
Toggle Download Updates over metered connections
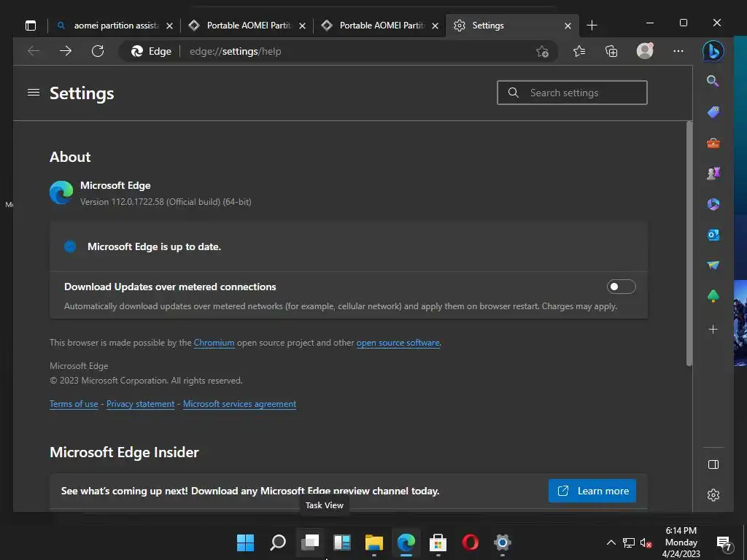click(x=621, y=287)
